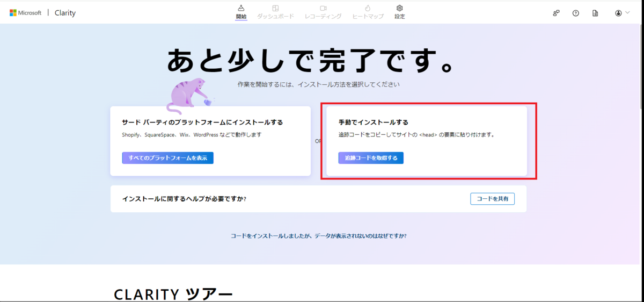Open the documentation page icon

click(595, 13)
